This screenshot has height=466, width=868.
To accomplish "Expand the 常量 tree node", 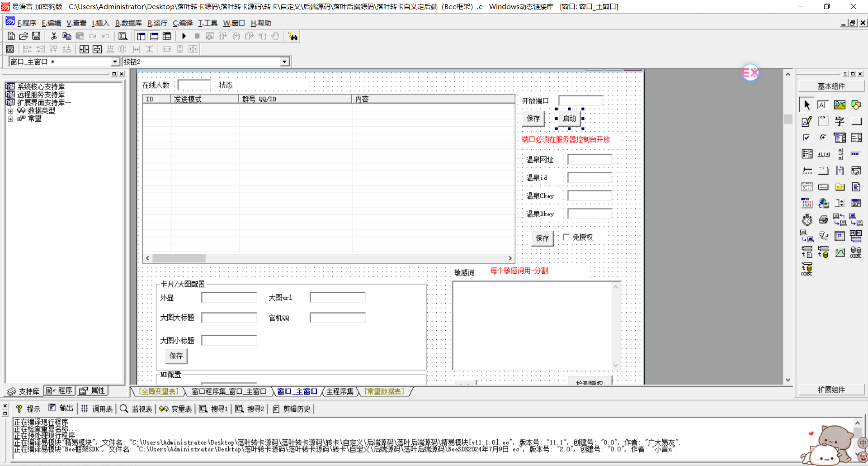I will point(10,119).
